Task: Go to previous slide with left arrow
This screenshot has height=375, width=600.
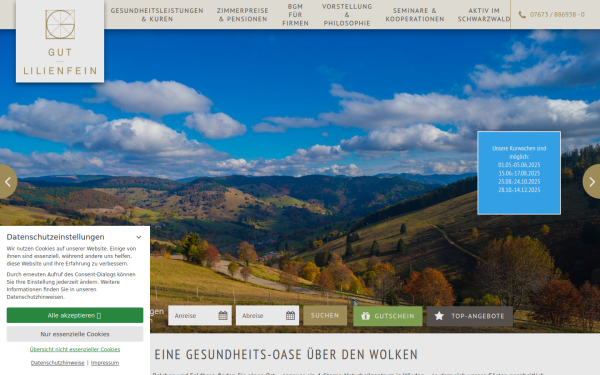Action: pos(8,182)
